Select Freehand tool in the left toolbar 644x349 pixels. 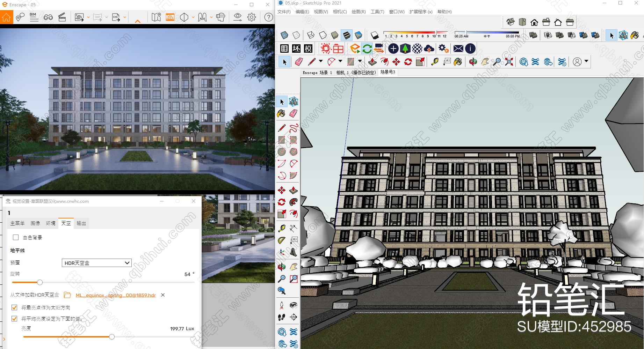[x=294, y=127]
